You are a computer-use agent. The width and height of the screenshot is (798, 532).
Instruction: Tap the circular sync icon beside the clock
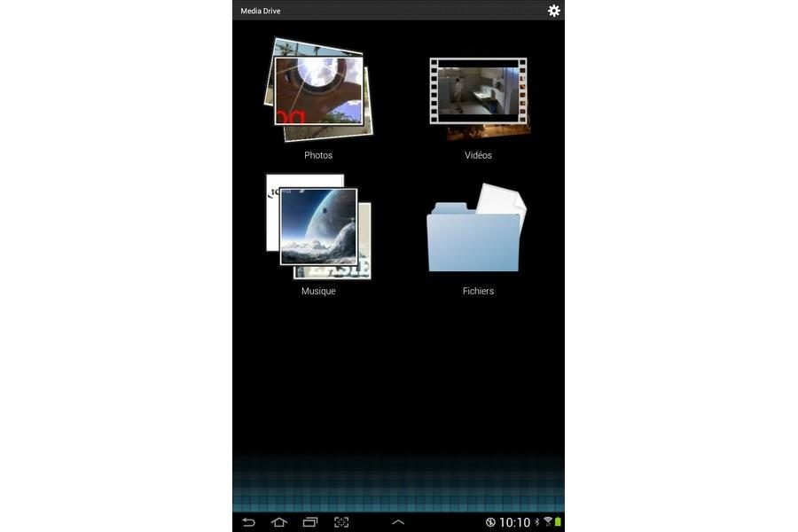pyautogui.click(x=490, y=522)
